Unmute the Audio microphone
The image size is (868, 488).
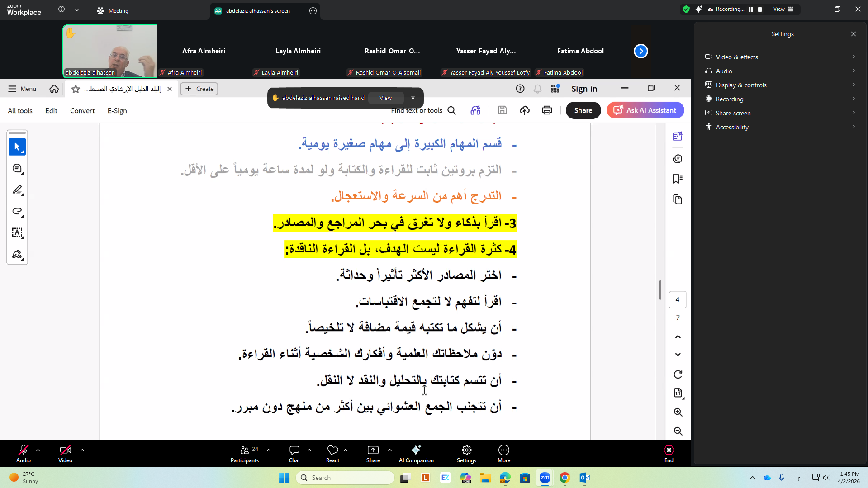click(x=23, y=454)
